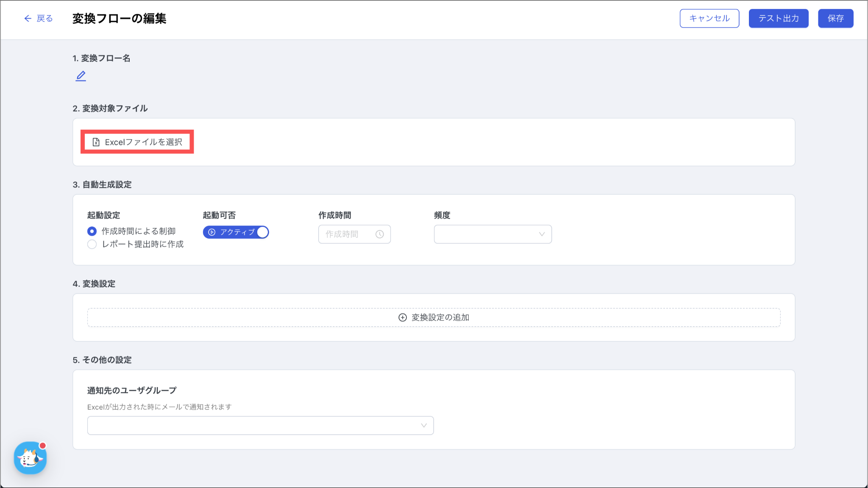
Task: Click the キャンセル button
Action: (709, 18)
